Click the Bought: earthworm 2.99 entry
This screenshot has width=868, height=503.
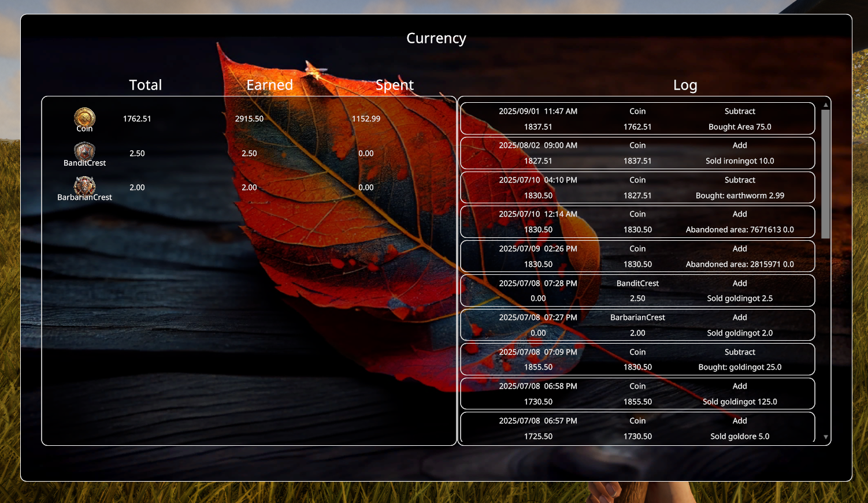(x=637, y=188)
